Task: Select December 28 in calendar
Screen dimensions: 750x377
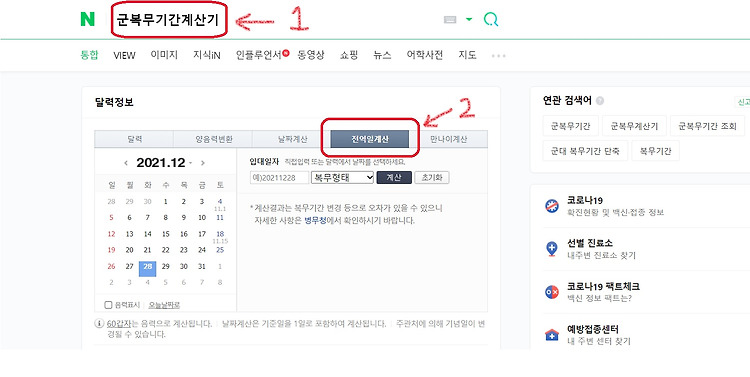Action: tap(147, 268)
